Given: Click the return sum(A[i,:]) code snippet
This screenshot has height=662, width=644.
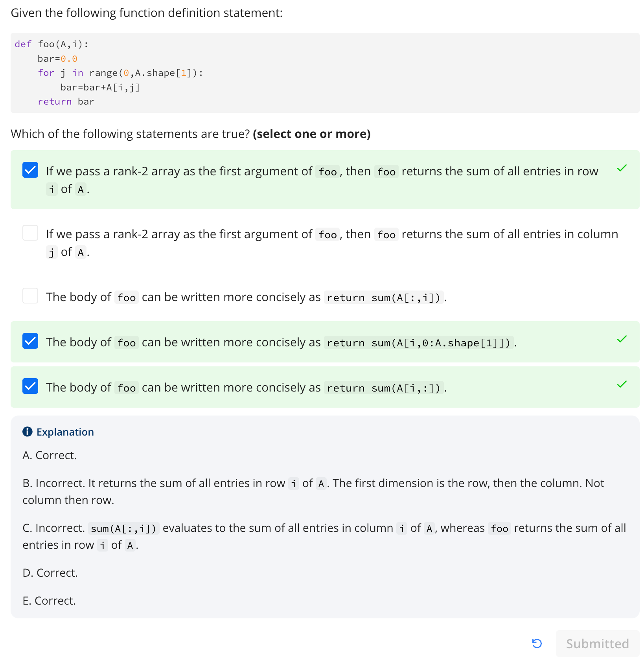Looking at the screenshot, I should 384,388.
